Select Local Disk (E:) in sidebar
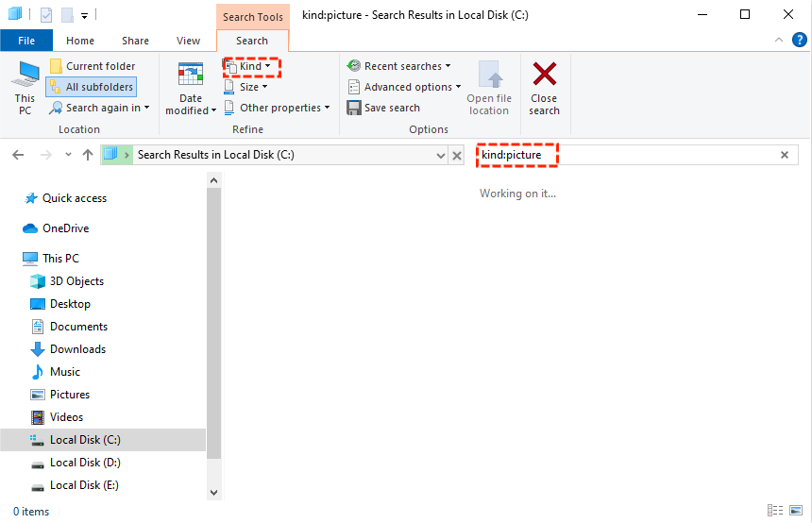This screenshot has width=812, height=523. pos(75,485)
